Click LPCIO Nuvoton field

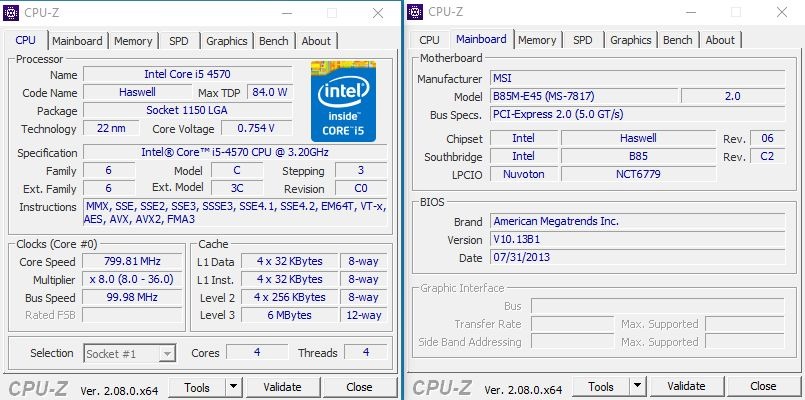point(524,174)
